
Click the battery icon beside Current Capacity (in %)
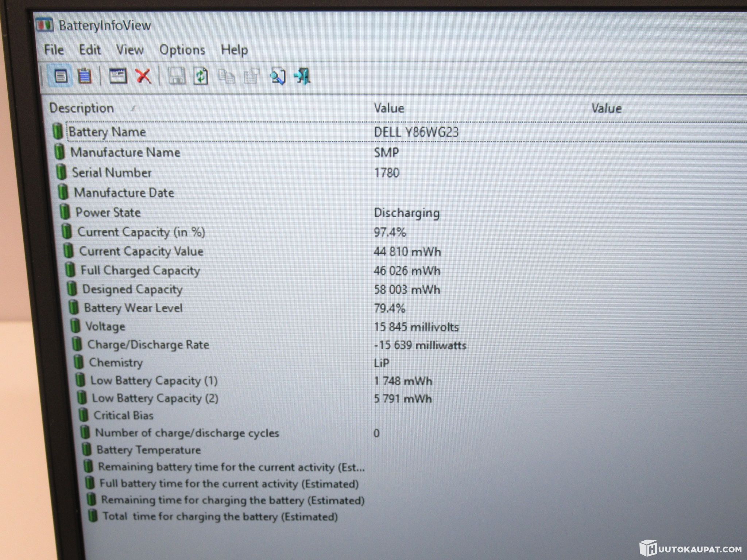[67, 231]
